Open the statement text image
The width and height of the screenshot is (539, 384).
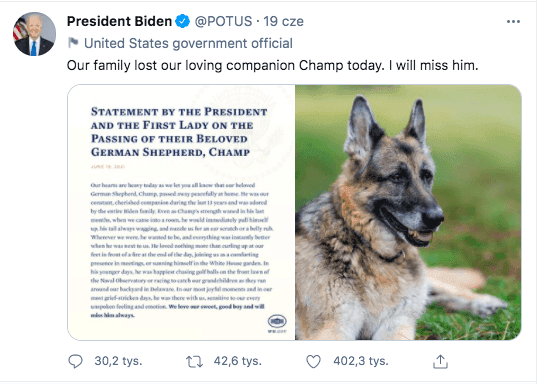(x=181, y=212)
